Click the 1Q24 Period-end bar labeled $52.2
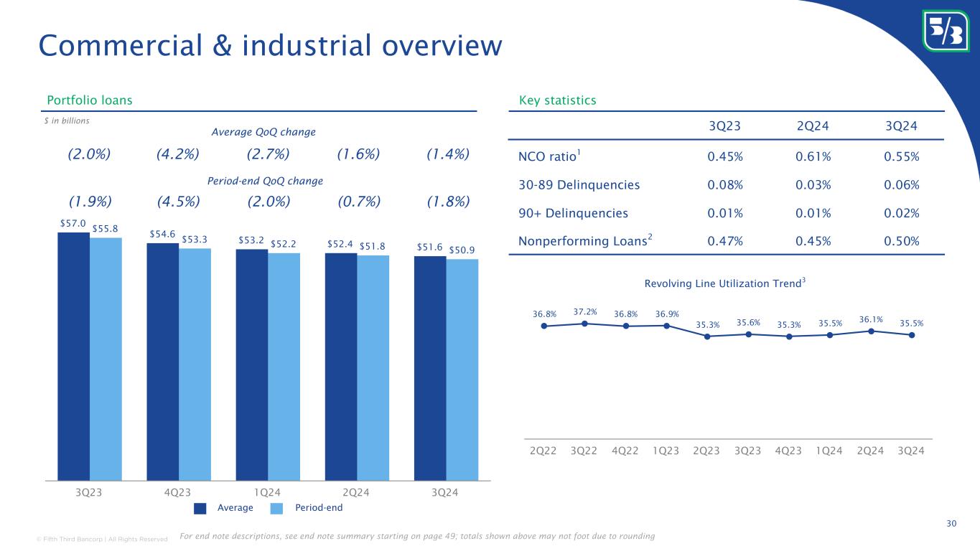 coord(284,366)
